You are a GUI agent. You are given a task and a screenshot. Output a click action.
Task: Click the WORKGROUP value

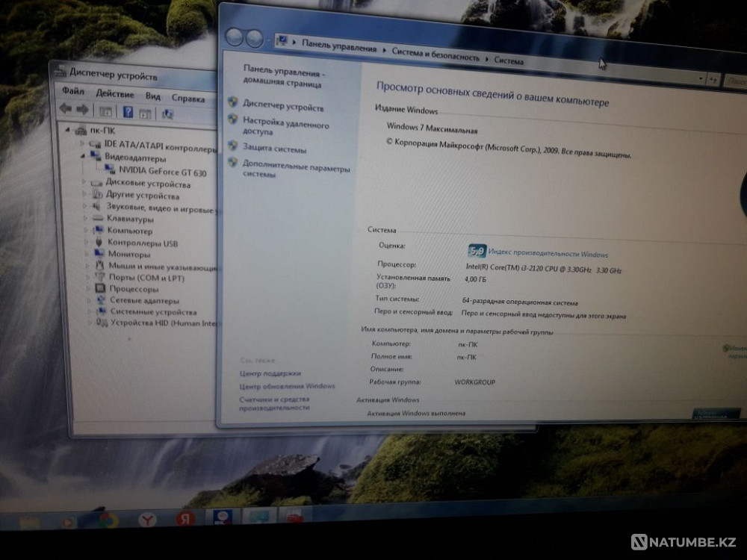(474, 382)
